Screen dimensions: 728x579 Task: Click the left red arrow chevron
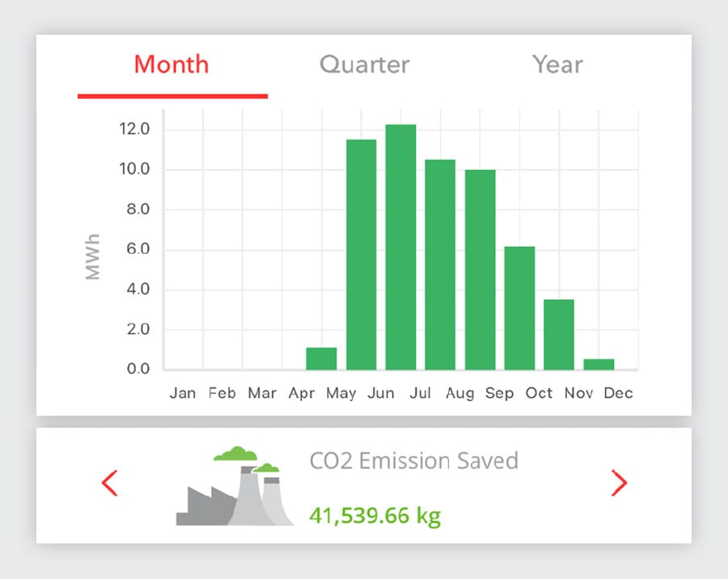109,484
